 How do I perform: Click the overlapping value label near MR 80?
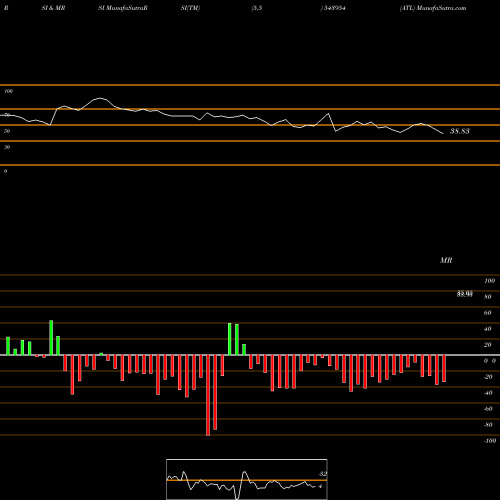(465, 294)
